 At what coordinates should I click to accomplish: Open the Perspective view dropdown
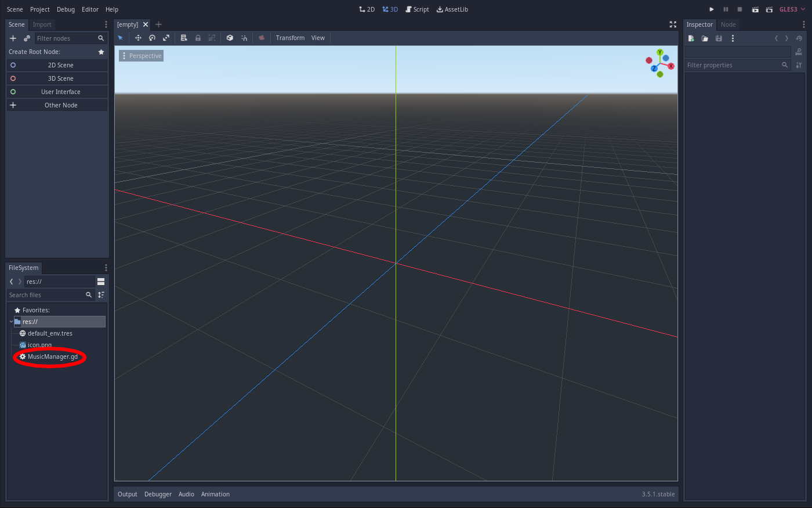(x=141, y=56)
